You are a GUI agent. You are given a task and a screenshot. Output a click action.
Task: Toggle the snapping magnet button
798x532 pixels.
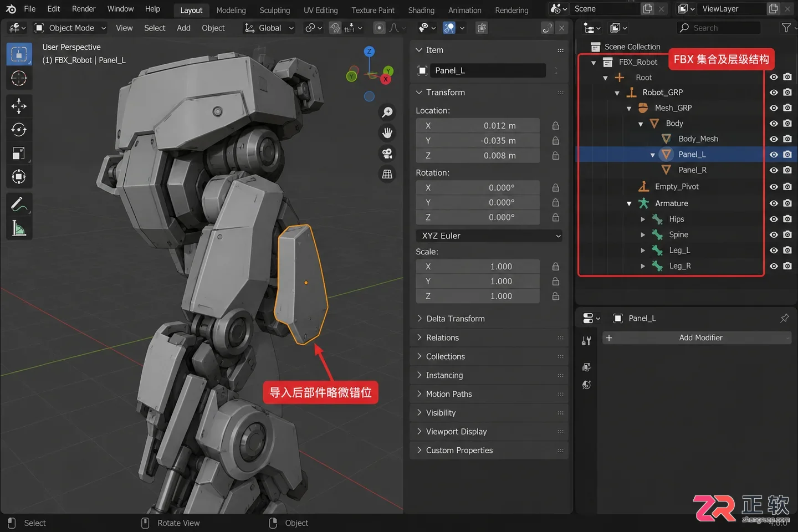(x=335, y=28)
